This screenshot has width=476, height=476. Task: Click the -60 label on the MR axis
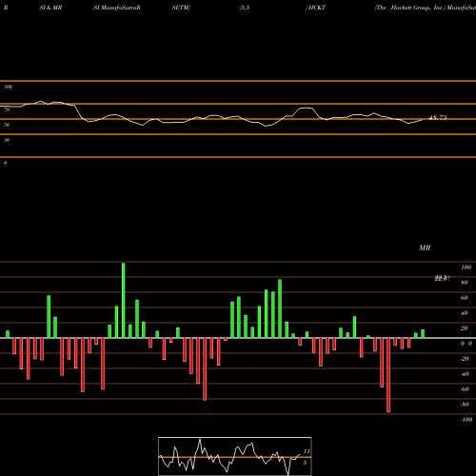(465, 389)
